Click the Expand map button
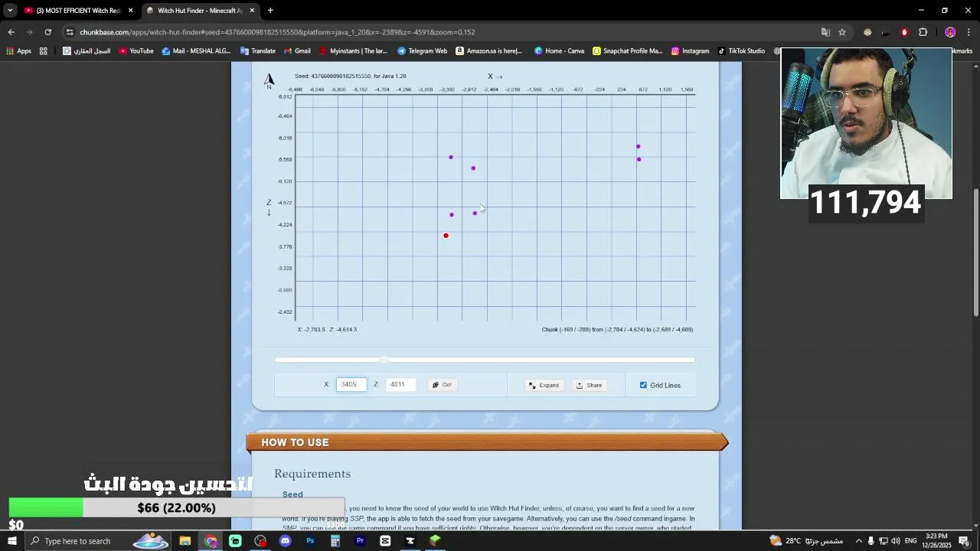This screenshot has width=980, height=551. point(544,385)
